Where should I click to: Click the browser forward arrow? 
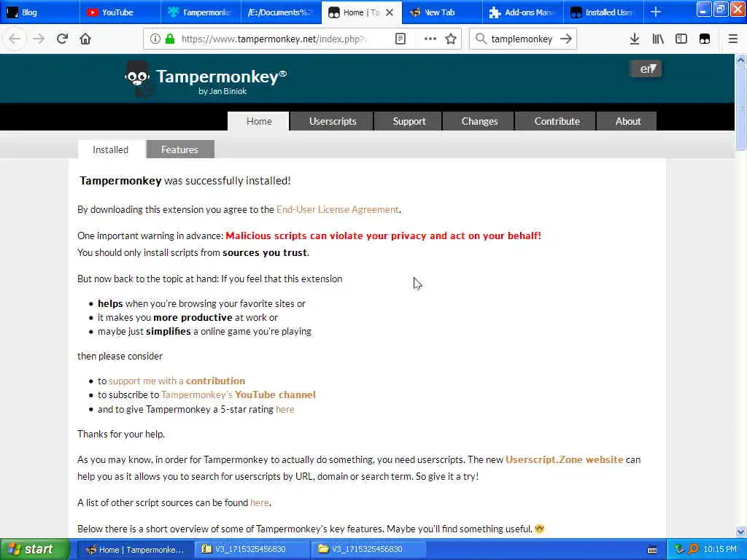pyautogui.click(x=39, y=39)
